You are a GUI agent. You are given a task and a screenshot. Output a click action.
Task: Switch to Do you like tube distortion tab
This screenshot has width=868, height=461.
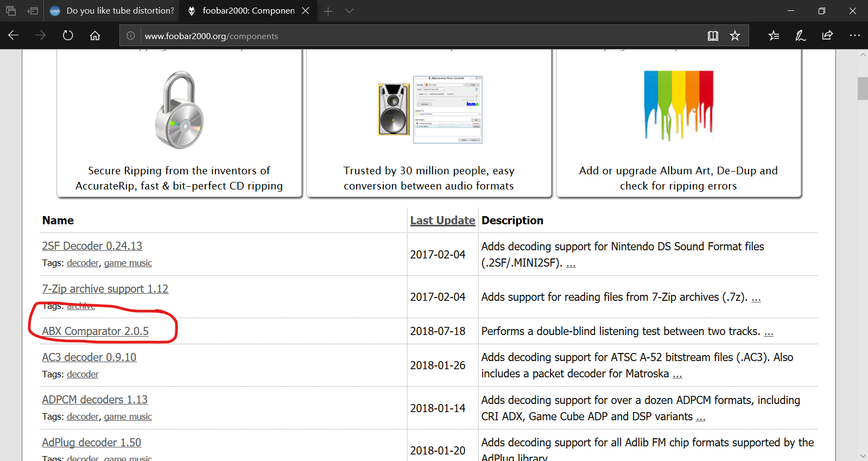[112, 11]
